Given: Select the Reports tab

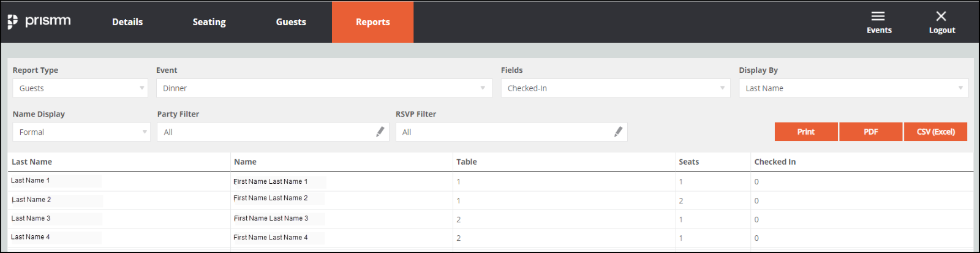Looking at the screenshot, I should coord(373,22).
